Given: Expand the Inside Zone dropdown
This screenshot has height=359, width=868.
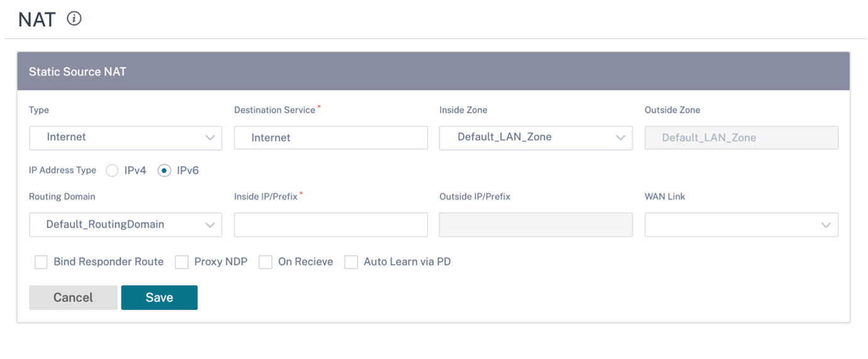Looking at the screenshot, I should [x=536, y=138].
